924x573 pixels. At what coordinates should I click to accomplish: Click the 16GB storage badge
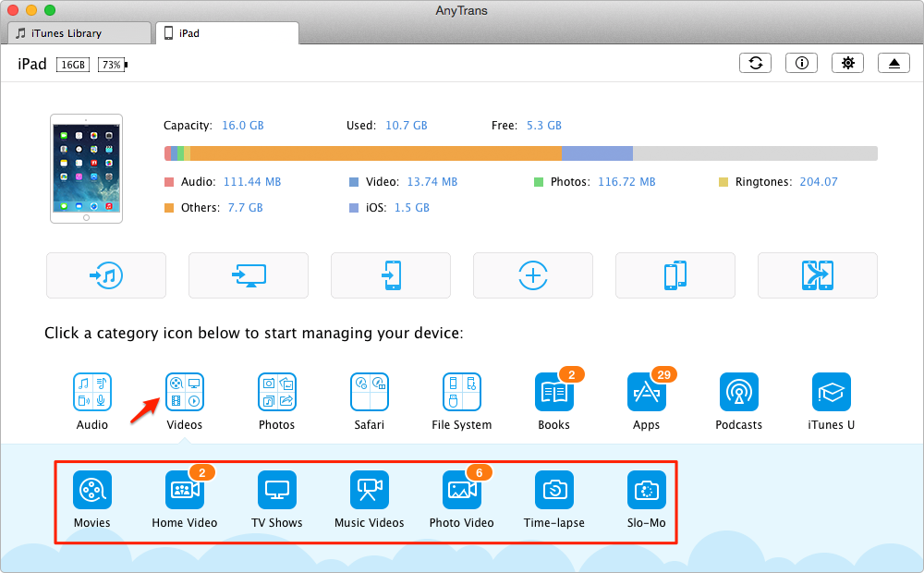point(73,65)
